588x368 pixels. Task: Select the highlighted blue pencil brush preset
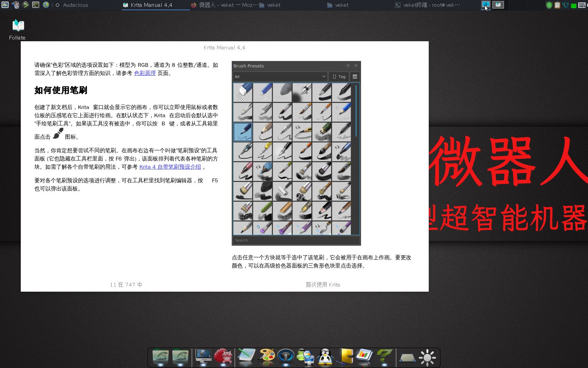coord(243,132)
